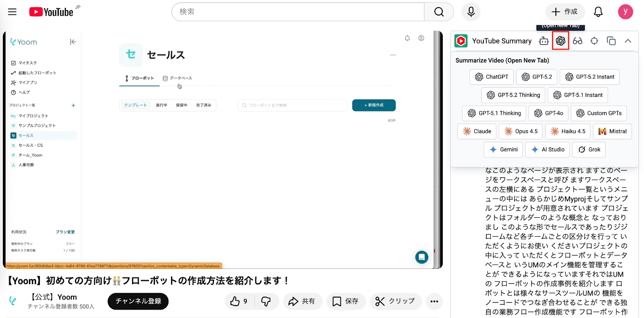Switch to the フローボット tab
This screenshot has width=644, height=318.
(139, 78)
